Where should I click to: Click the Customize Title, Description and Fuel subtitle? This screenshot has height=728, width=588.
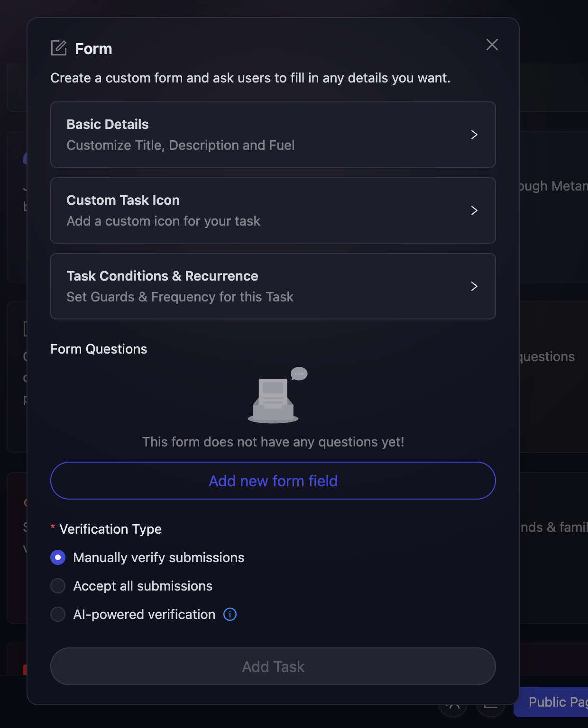pyautogui.click(x=181, y=145)
